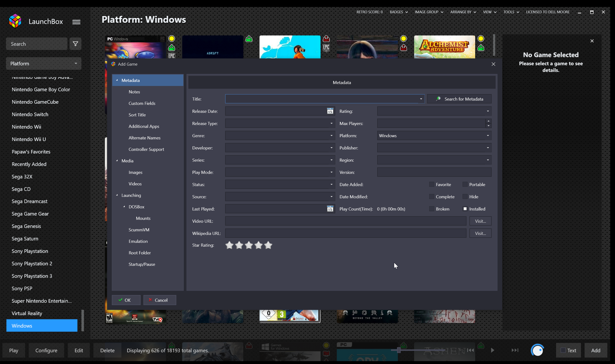This screenshot has width=615, height=364.
Task: Open the LaunchBox hamburger menu
Action: point(76,22)
